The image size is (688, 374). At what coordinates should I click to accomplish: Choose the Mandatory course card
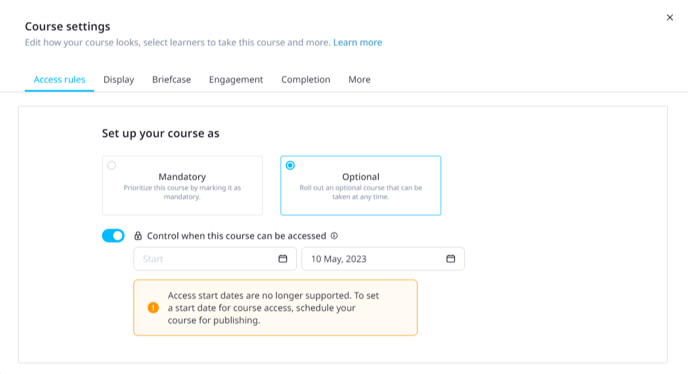point(182,185)
